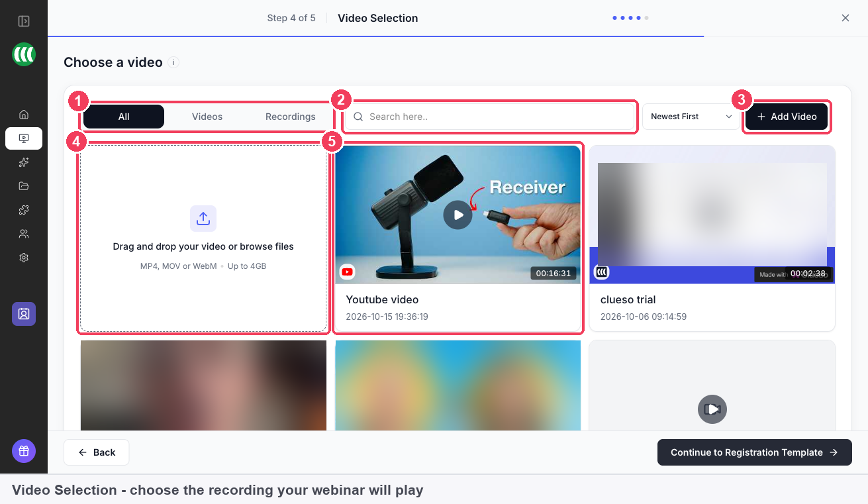The height and width of the screenshot is (504, 868).
Task: Open the purple gift icon
Action: (x=24, y=451)
